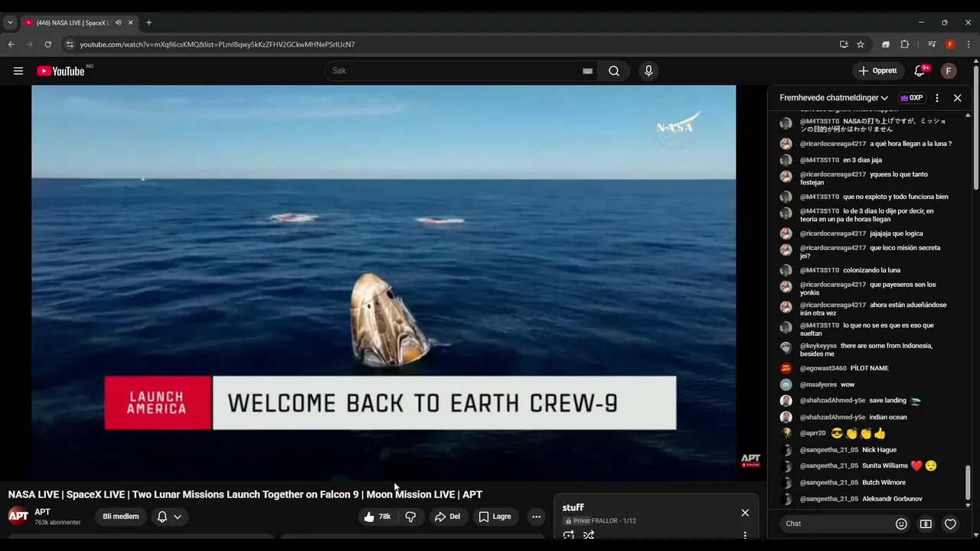Image resolution: width=980 pixels, height=551 pixels.
Task: Go to YouTube home via the logo
Action: [x=60, y=71]
